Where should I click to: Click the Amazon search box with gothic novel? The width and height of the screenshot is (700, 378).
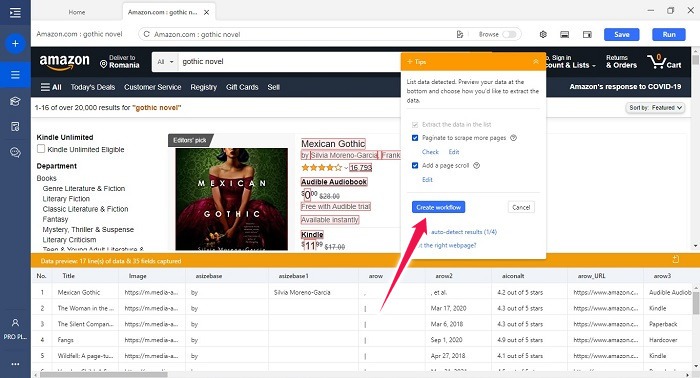point(290,62)
